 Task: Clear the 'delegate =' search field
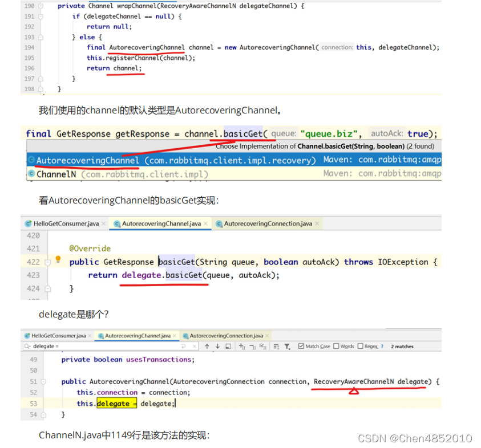pyautogui.click(x=194, y=347)
